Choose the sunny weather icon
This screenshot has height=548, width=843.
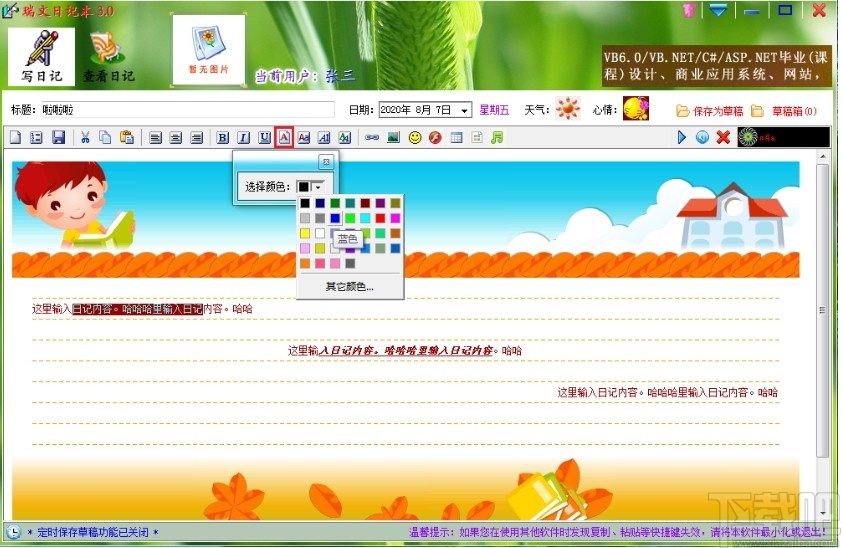click(568, 109)
